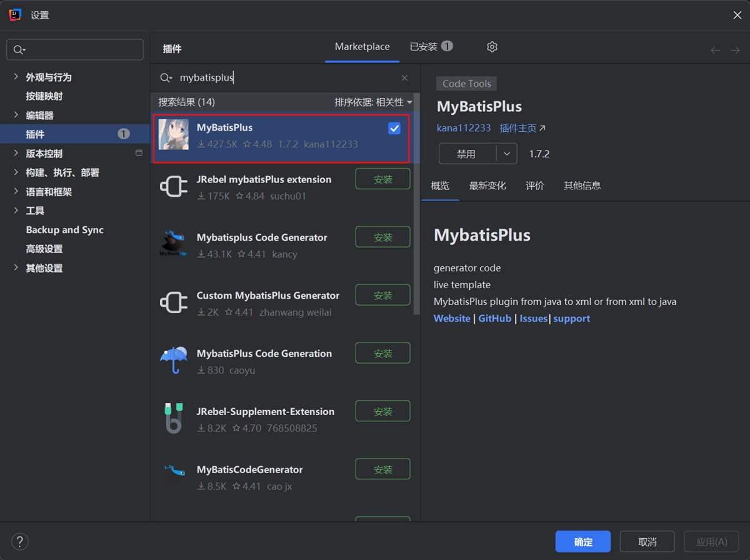Focus the settings search field

pyautogui.click(x=75, y=50)
